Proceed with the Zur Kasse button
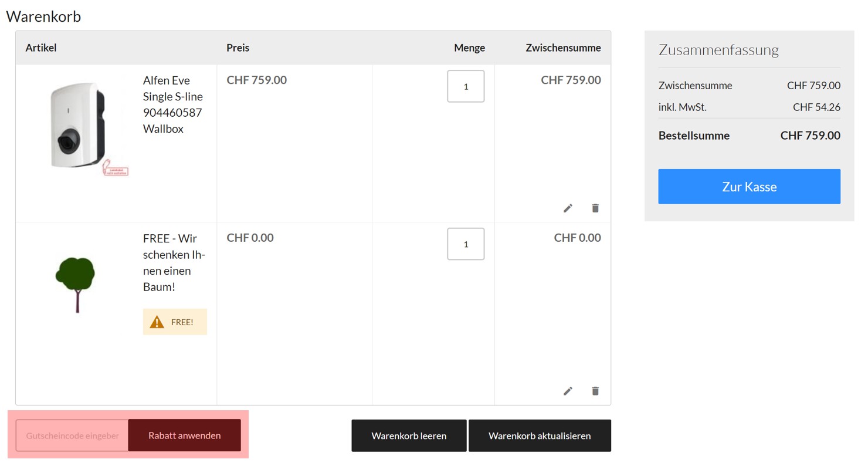Viewport: 868px width, 466px height. click(x=749, y=187)
